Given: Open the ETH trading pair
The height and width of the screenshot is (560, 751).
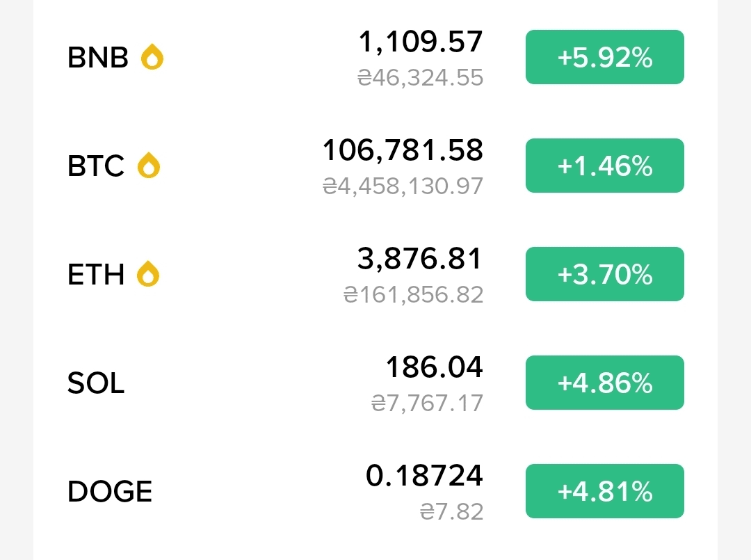Looking at the screenshot, I should tap(375, 274).
